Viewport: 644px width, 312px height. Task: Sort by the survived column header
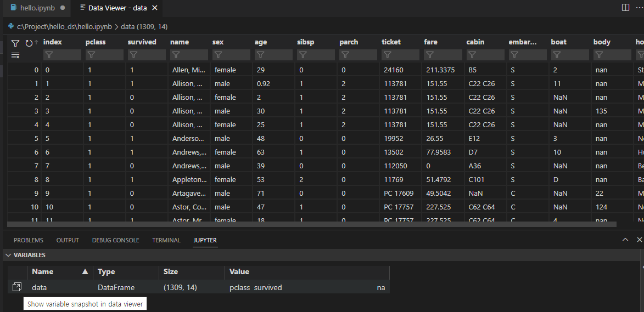point(142,42)
